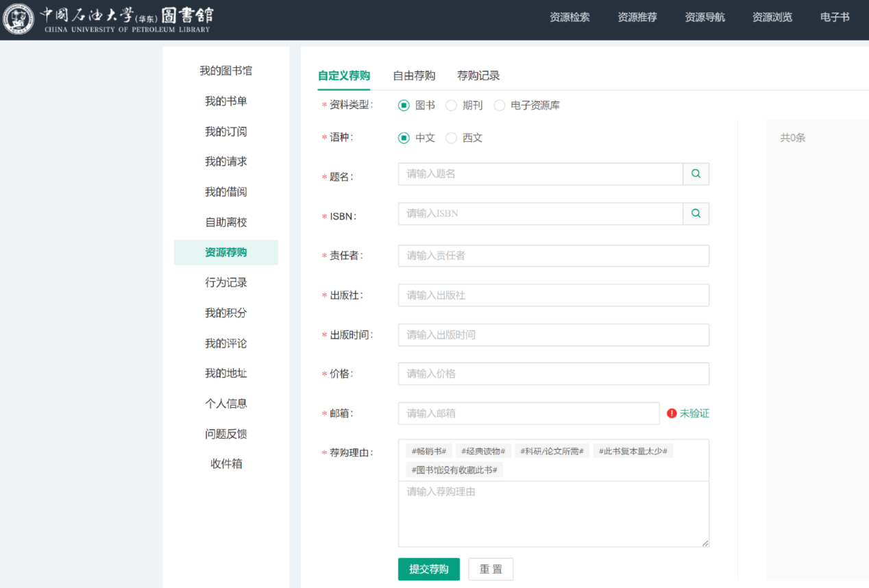The height and width of the screenshot is (588, 869).
Task: Select the 电子资源库 radio option
Action: (x=499, y=106)
